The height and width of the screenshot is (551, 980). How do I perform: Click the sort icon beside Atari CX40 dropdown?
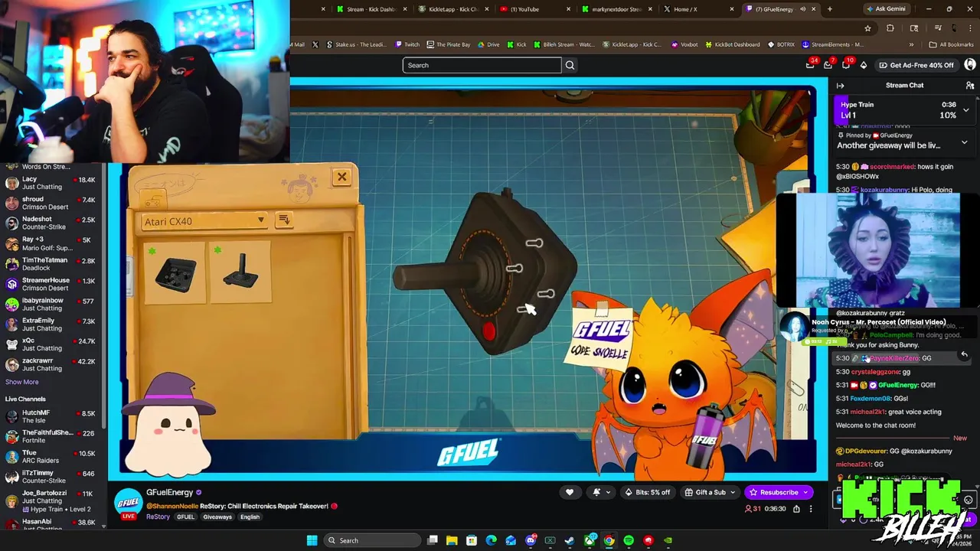pos(284,220)
